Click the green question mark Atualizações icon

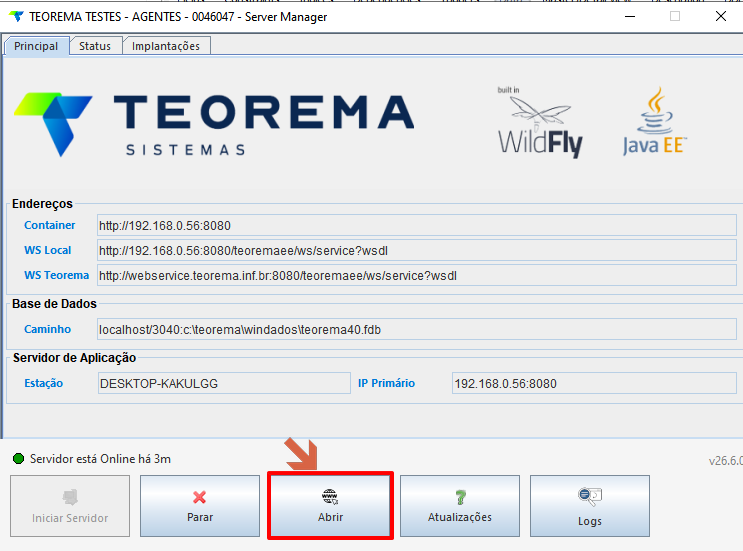tap(461, 497)
